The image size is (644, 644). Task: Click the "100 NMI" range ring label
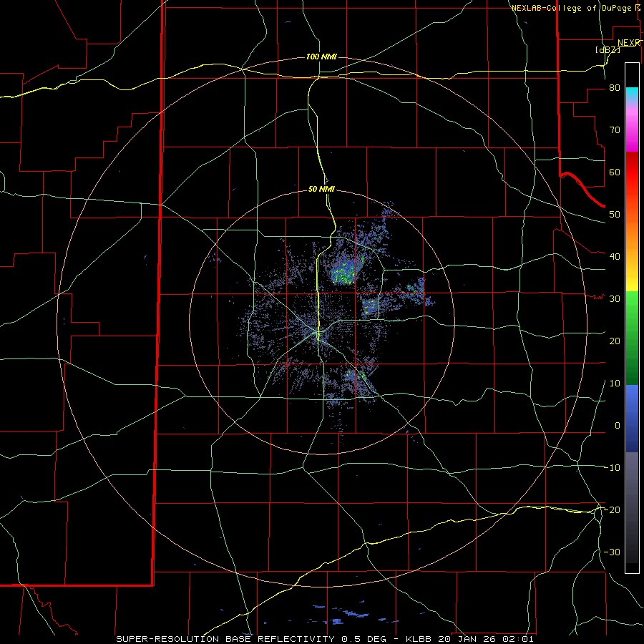pos(321,57)
